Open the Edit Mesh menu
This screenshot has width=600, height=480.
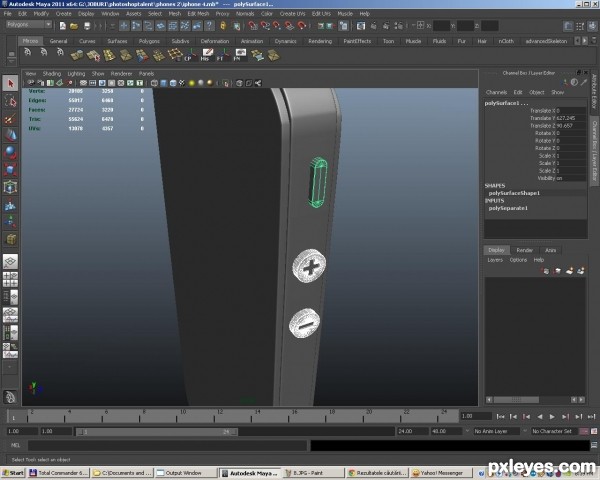pos(198,13)
